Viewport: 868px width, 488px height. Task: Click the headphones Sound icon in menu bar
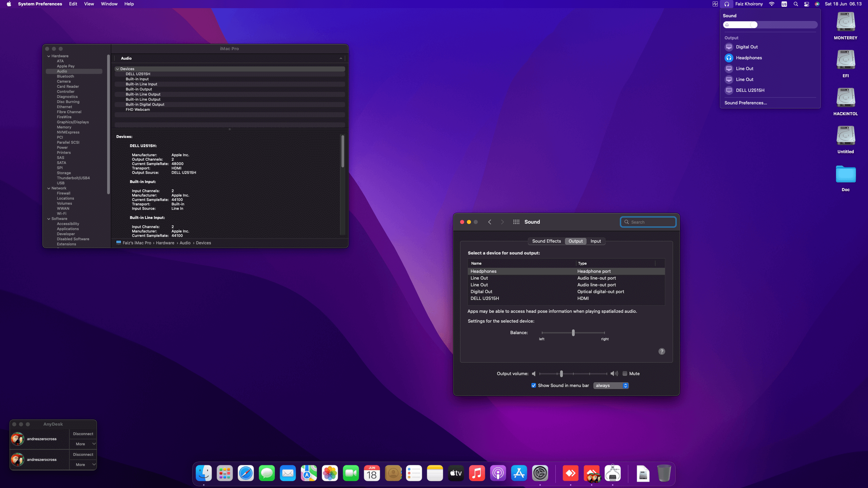tap(727, 4)
